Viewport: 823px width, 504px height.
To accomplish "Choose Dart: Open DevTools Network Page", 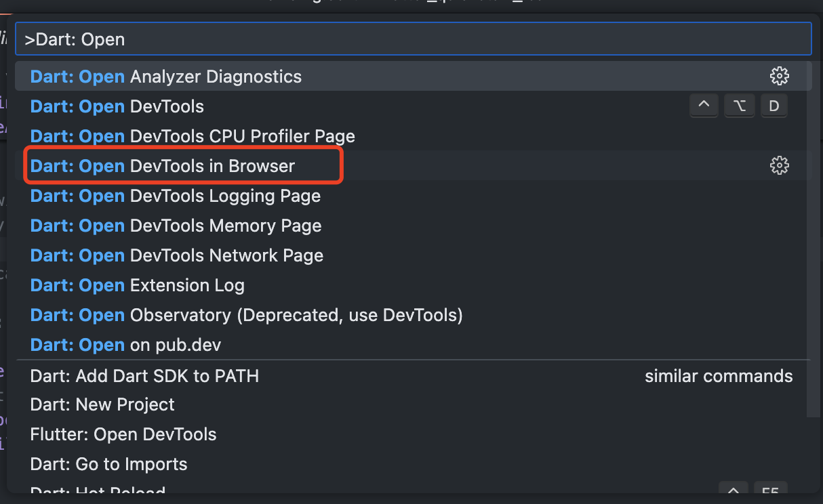I will tap(413, 255).
